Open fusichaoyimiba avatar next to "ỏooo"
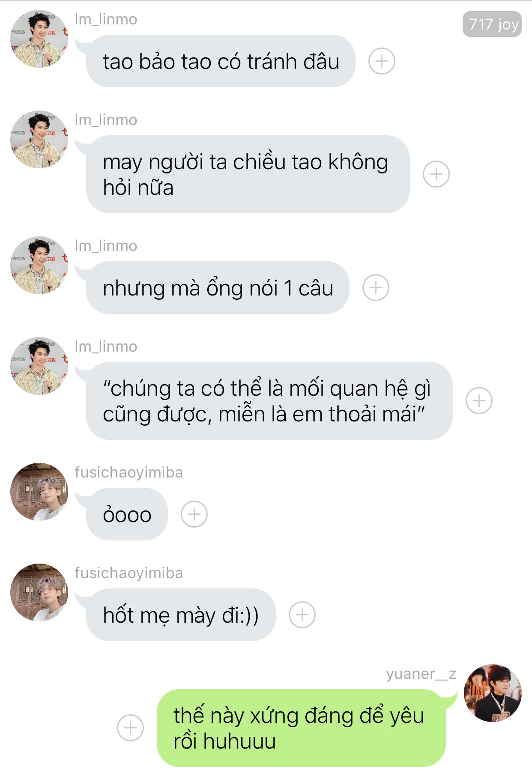The width and height of the screenshot is (532, 776). pyautogui.click(x=39, y=492)
